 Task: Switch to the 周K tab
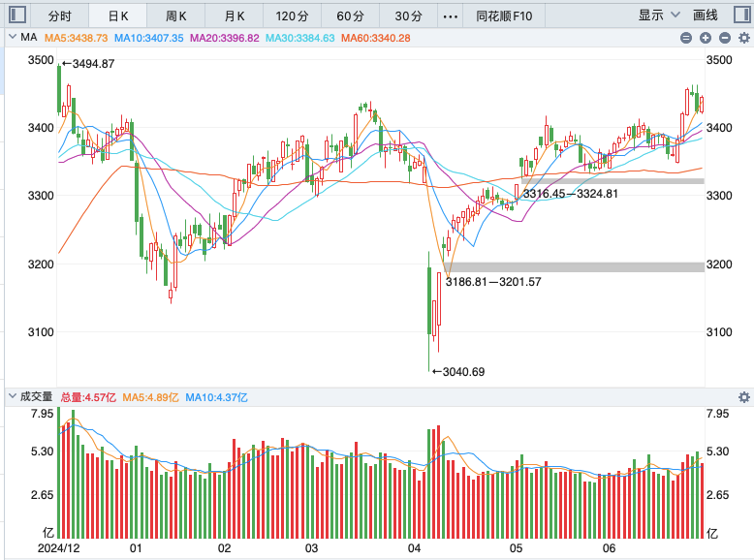pyautogui.click(x=176, y=16)
